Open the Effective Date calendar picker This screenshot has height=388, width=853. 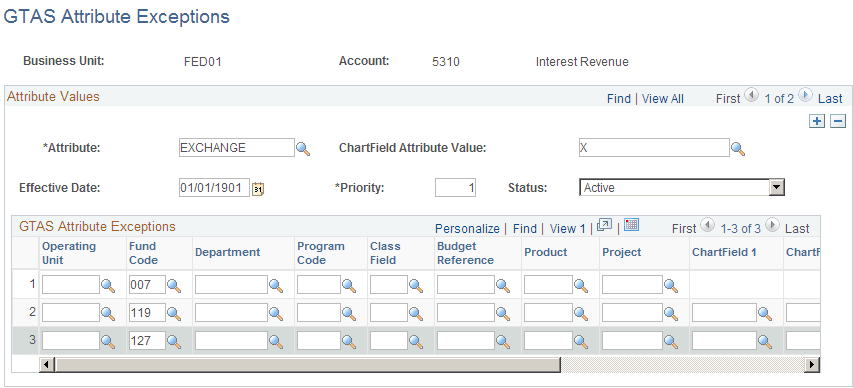tap(259, 189)
